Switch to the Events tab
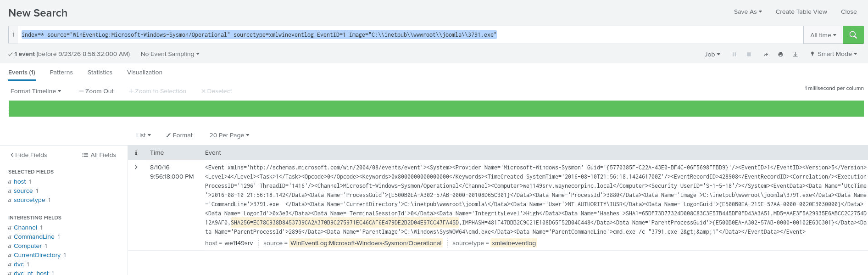 pos(22,72)
